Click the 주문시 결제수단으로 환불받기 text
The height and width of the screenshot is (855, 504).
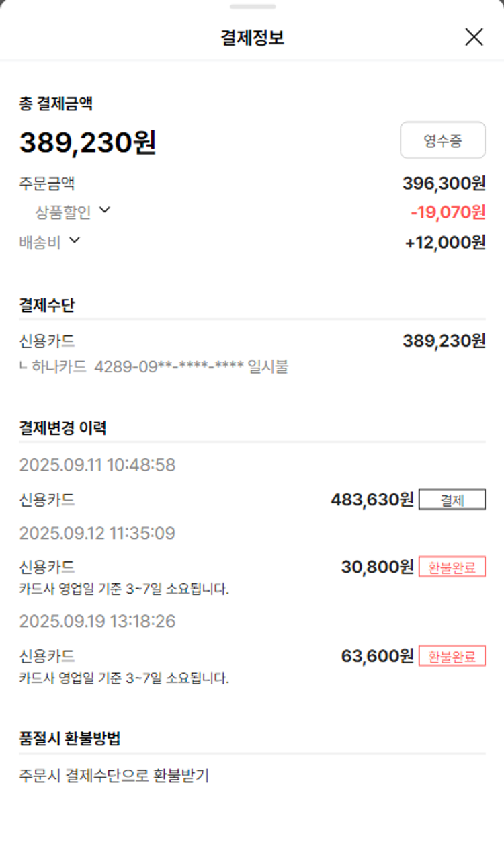pyautogui.click(x=114, y=776)
